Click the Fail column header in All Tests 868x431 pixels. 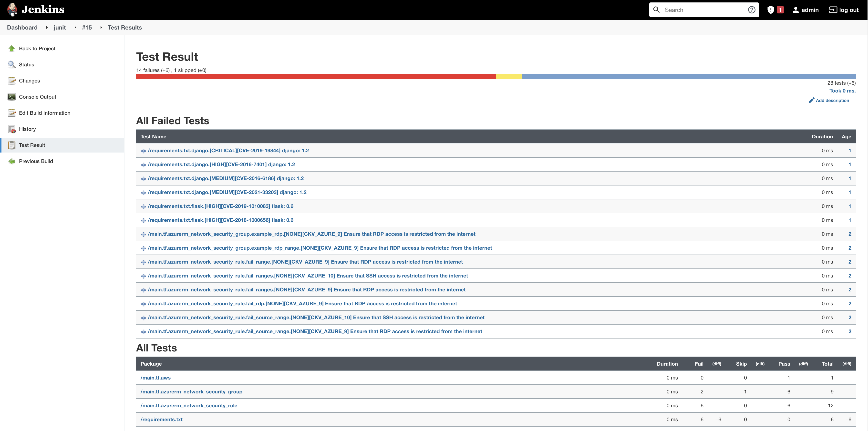(699, 364)
